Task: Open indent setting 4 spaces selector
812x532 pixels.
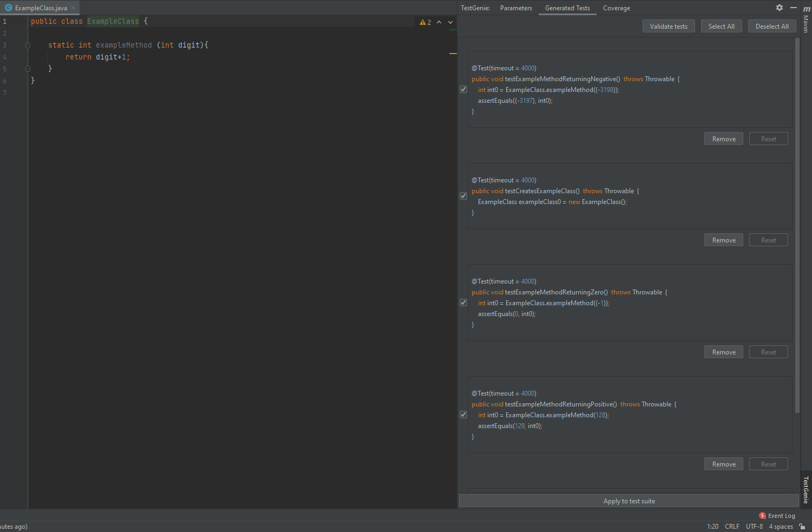Action: point(781,527)
